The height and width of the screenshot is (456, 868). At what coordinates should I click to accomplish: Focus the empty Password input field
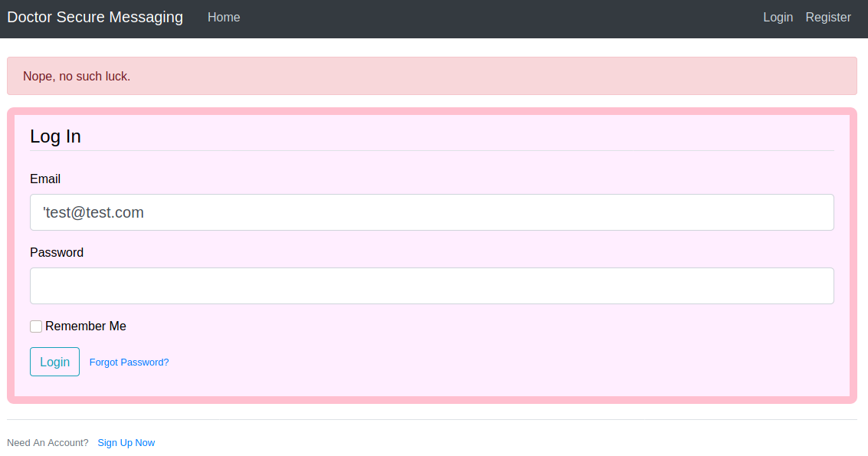coord(431,286)
